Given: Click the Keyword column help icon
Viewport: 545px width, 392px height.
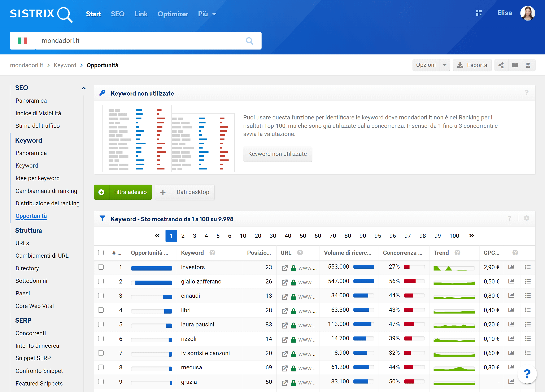Looking at the screenshot, I should point(212,253).
